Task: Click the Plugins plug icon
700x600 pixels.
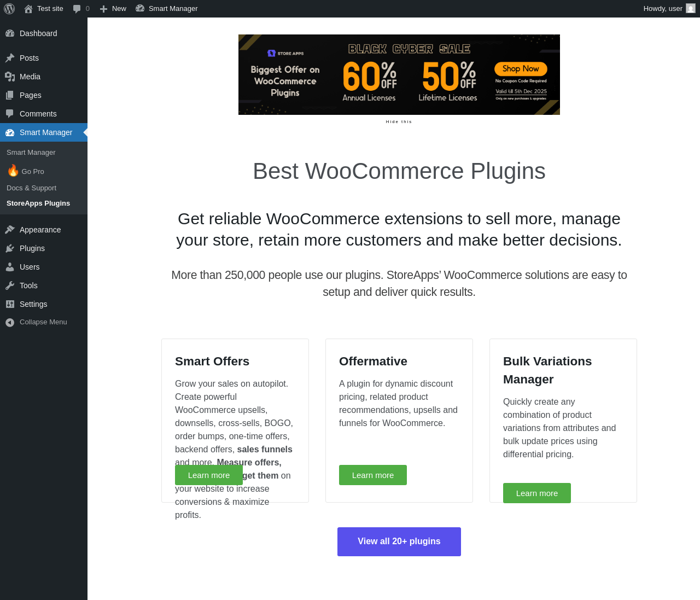Action: [x=10, y=248]
